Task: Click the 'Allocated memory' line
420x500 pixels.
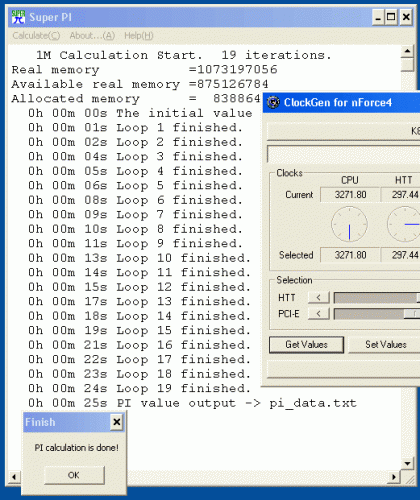Action: [136, 99]
